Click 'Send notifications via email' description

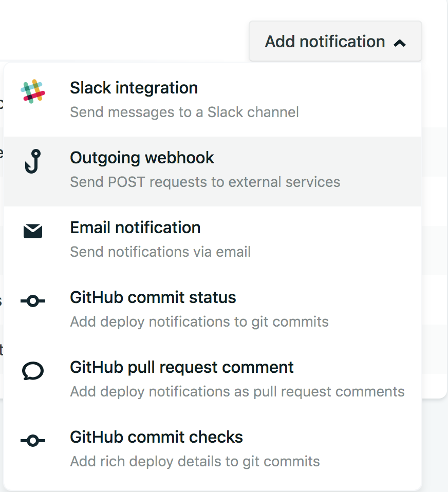pyautogui.click(x=160, y=252)
